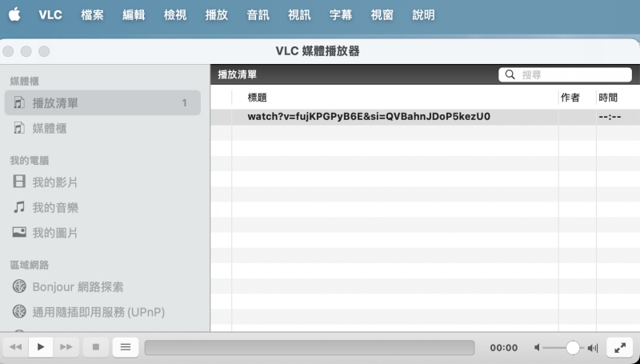Viewport: 640px width, 364px height.
Task: Open the 音訊 menu
Action: coord(258,15)
